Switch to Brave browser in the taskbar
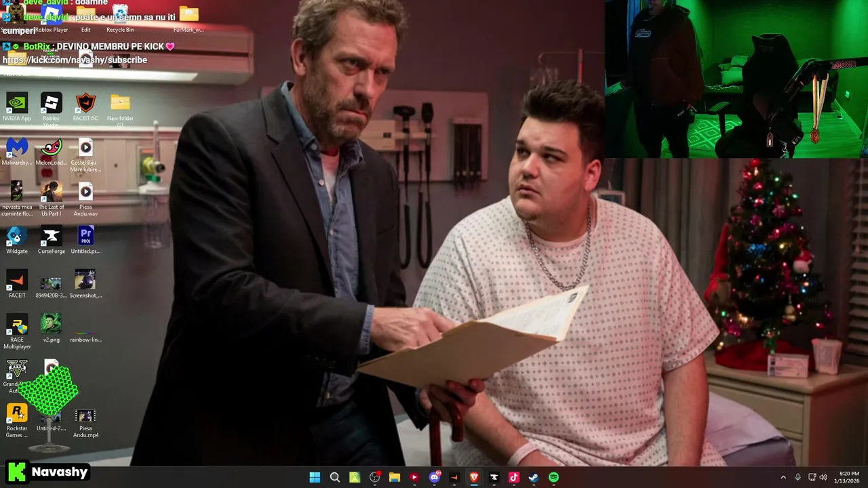This screenshot has width=868, height=488. (x=474, y=477)
